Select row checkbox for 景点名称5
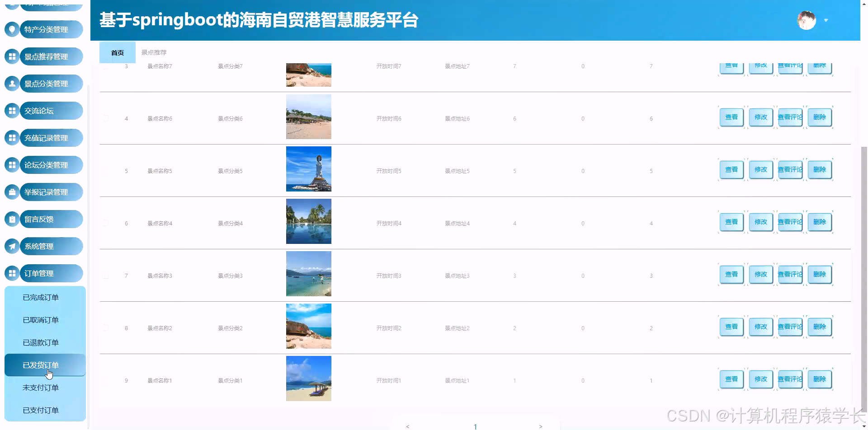This screenshot has height=430, width=868. [x=105, y=171]
